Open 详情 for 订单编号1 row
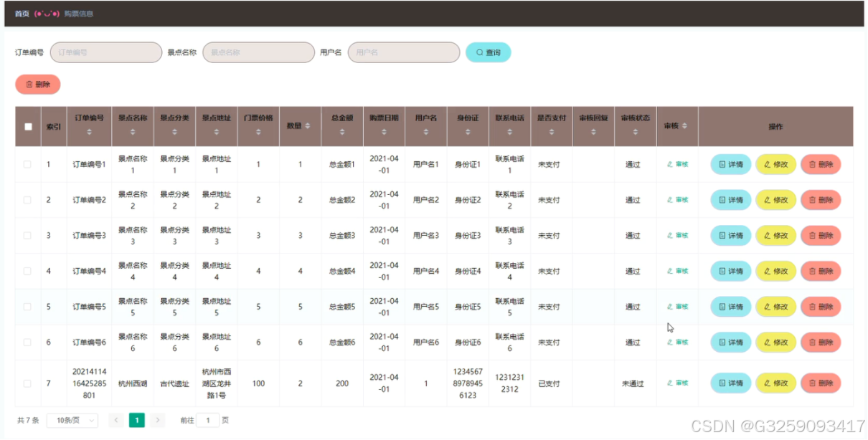Image resolution: width=868 pixels, height=440 pixels. click(x=730, y=164)
